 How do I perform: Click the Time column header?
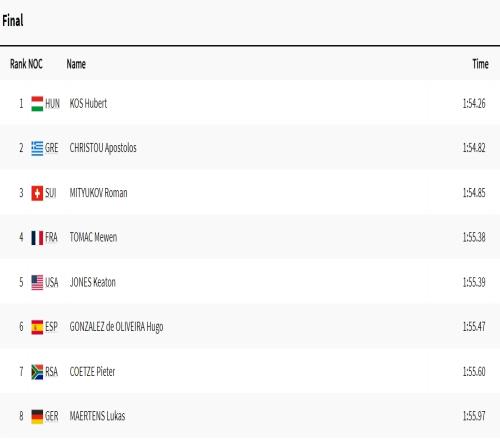[480, 64]
